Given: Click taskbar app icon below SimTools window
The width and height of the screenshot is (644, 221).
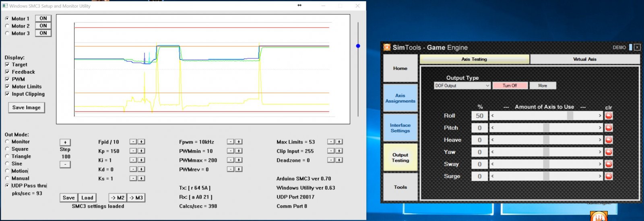Looking at the screenshot, I should 599,216.
